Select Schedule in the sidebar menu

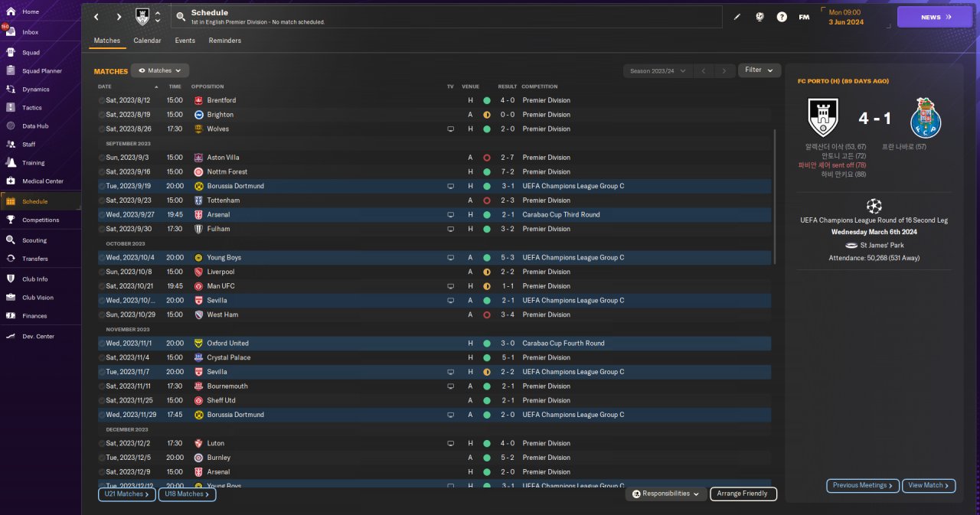[x=41, y=201]
